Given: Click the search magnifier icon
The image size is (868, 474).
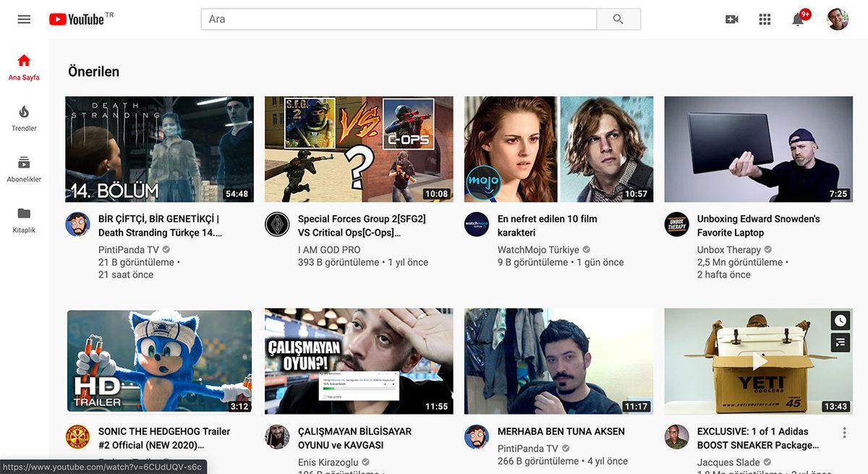Looking at the screenshot, I should [x=618, y=18].
